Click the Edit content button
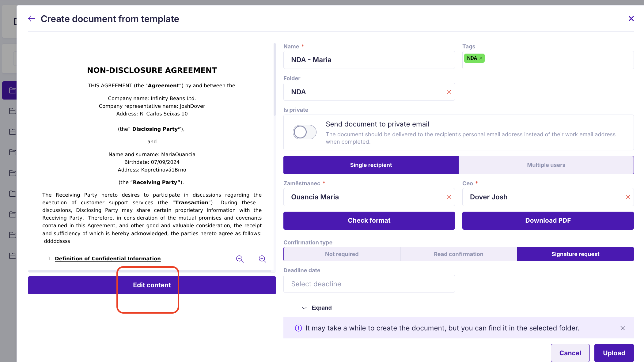This screenshot has height=362, width=644. click(152, 285)
